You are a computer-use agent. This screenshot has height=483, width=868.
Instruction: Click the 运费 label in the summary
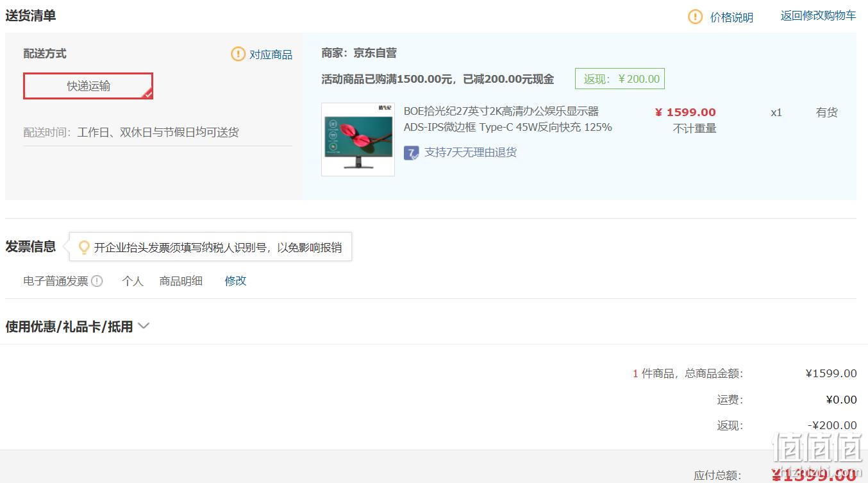730,400
